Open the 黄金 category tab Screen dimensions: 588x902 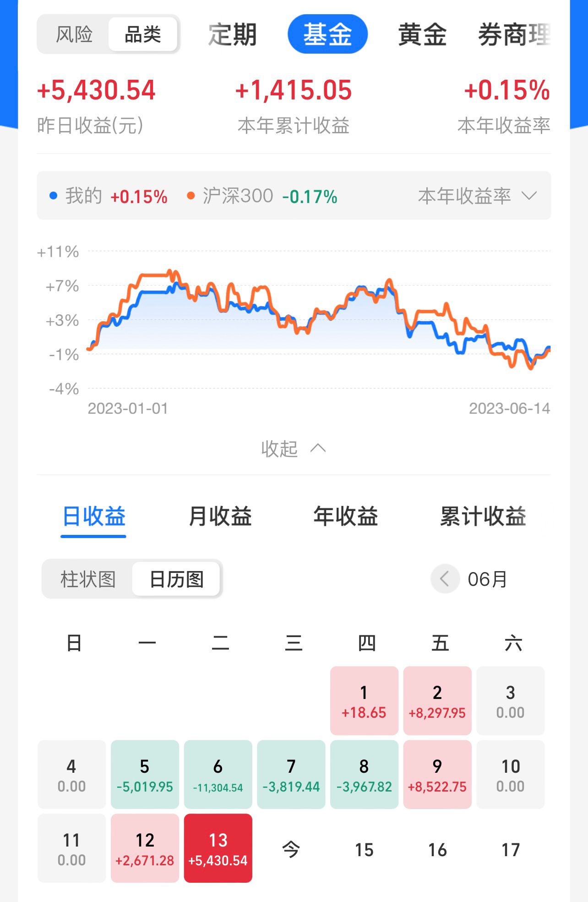tap(422, 34)
